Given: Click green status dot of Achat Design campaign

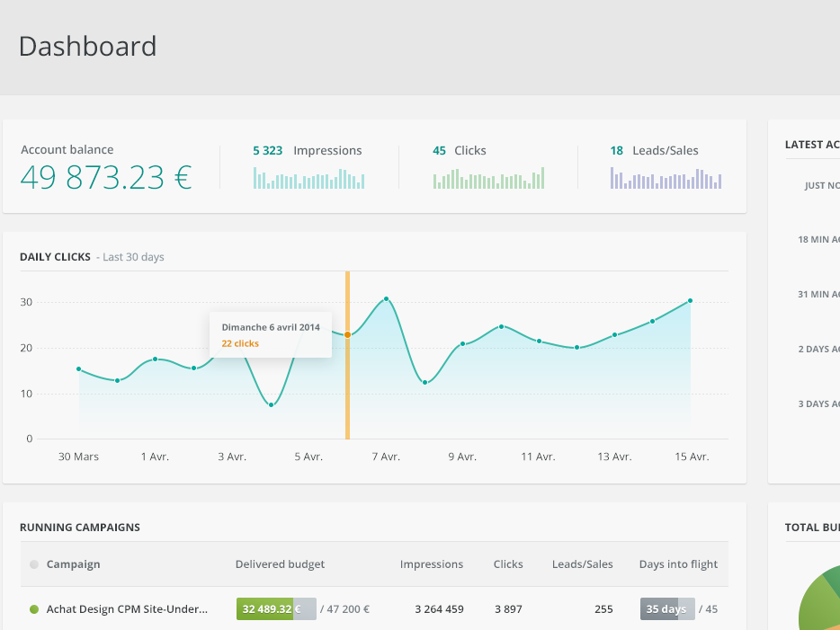Looking at the screenshot, I should [34, 609].
